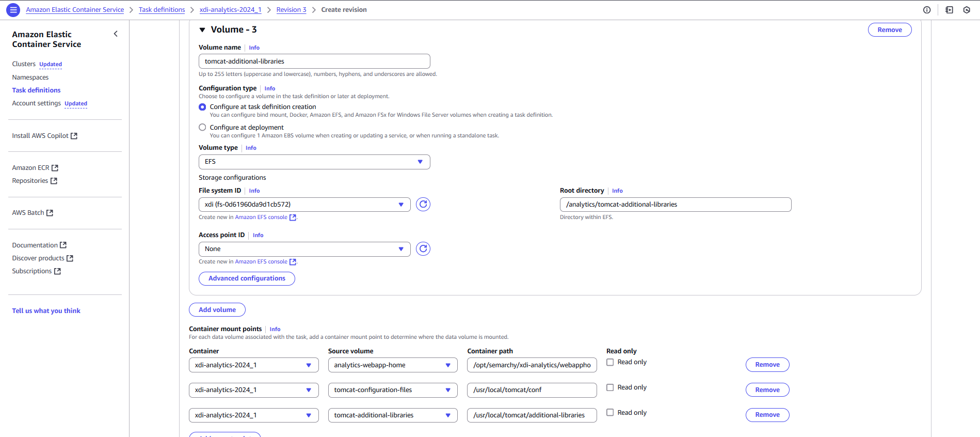Collapse the Volume - 3 section triangle
The image size is (980, 437).
click(202, 30)
